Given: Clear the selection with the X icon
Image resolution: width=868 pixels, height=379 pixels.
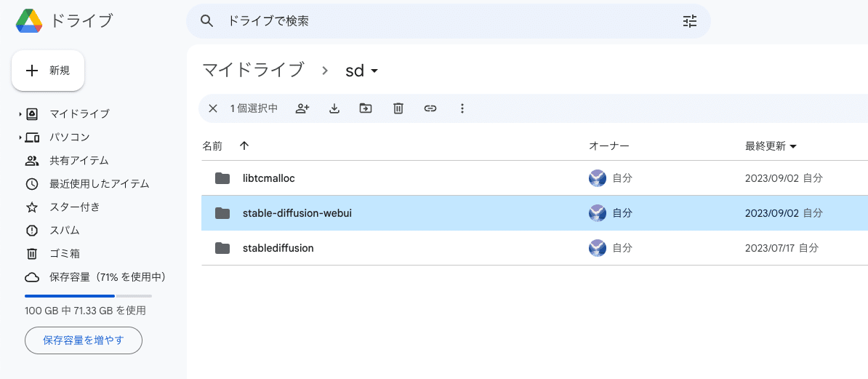Looking at the screenshot, I should tap(213, 108).
